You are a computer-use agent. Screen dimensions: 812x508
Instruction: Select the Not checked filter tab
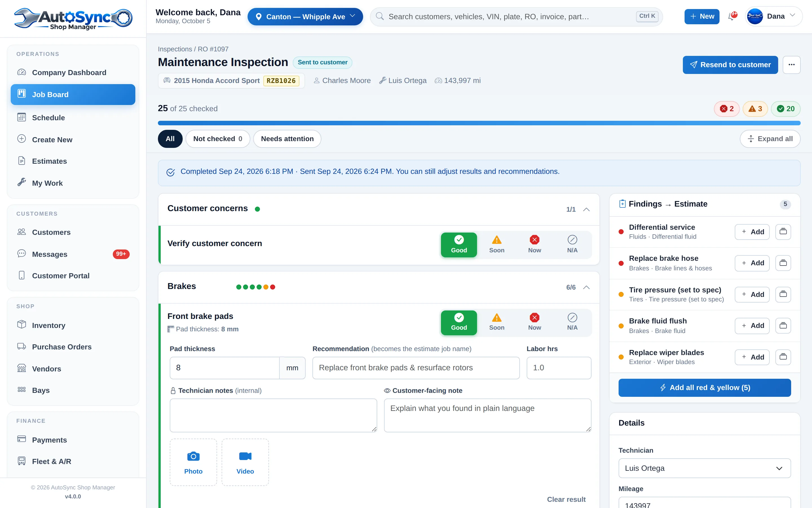tap(218, 139)
